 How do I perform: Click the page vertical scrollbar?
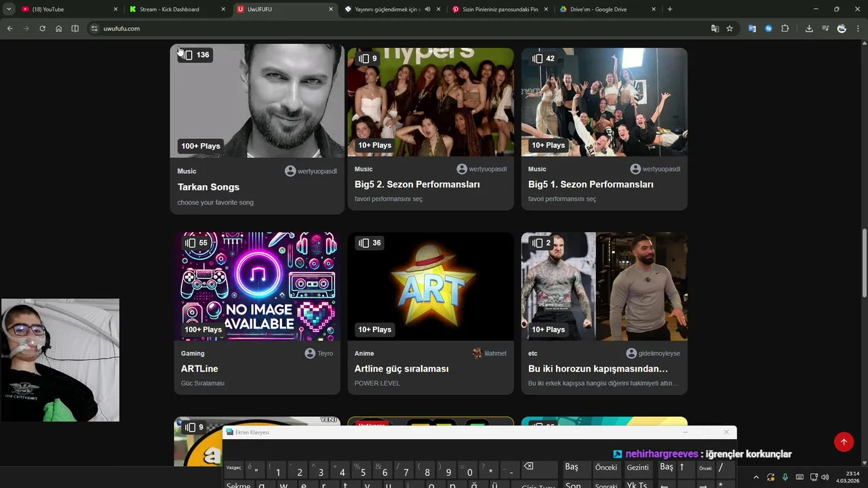click(864, 263)
